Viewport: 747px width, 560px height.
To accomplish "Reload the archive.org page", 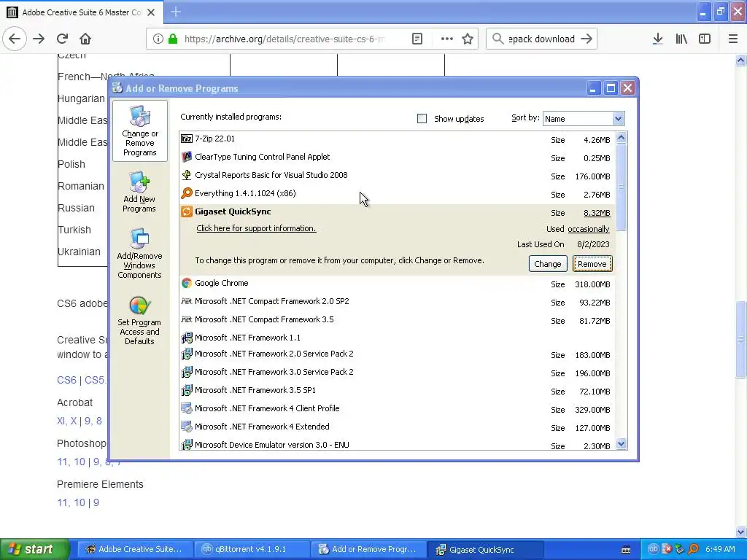I will point(63,39).
